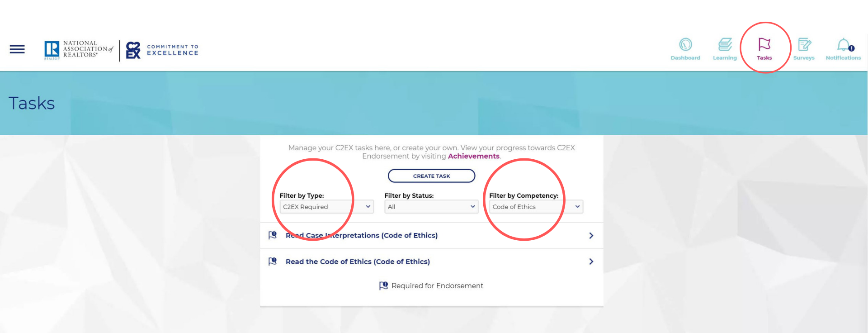
Task: Open the Filter by Type dropdown
Action: [326, 207]
